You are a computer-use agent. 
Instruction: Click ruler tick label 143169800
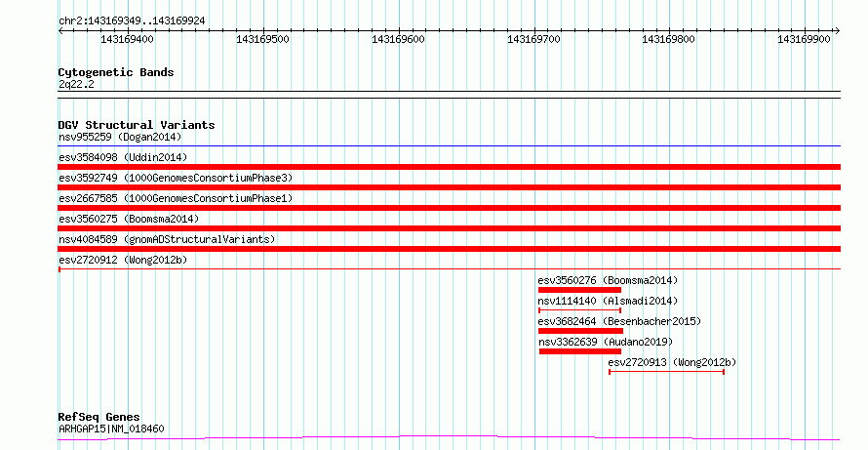pos(668,39)
